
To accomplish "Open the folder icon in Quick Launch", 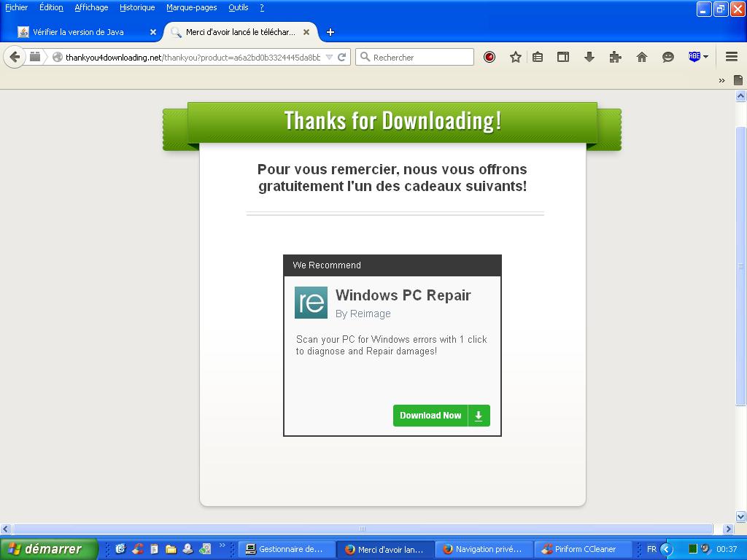I will pyautogui.click(x=171, y=549).
